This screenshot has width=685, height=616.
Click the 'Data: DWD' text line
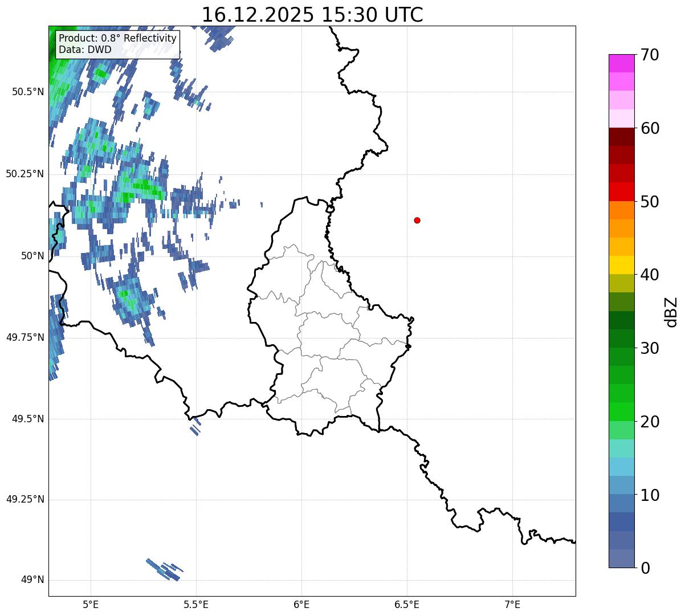point(85,50)
